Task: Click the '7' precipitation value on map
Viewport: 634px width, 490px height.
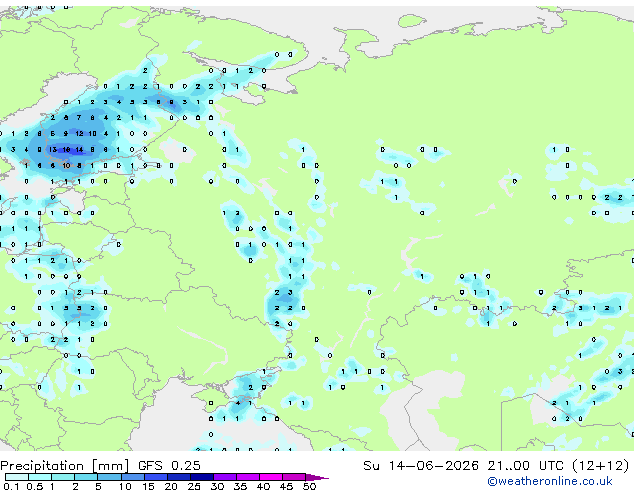Action: (79, 118)
